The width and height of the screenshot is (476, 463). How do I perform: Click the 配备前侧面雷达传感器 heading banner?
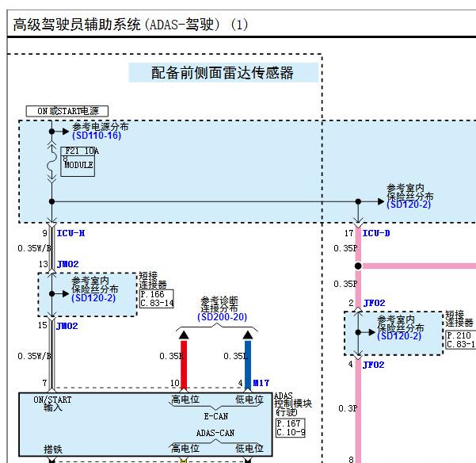click(223, 73)
